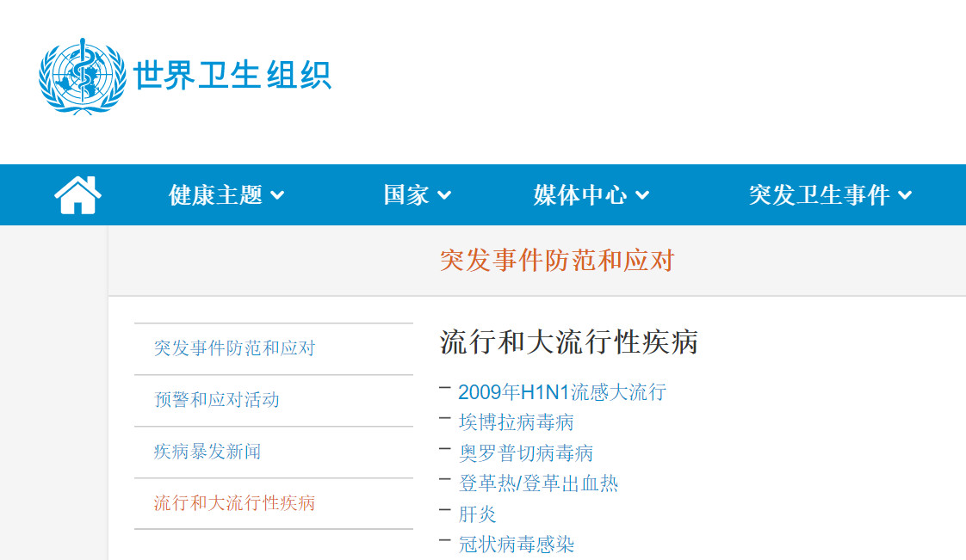Expand the 健康主题 dropdown chevron
The height and width of the screenshot is (560, 966).
277,195
